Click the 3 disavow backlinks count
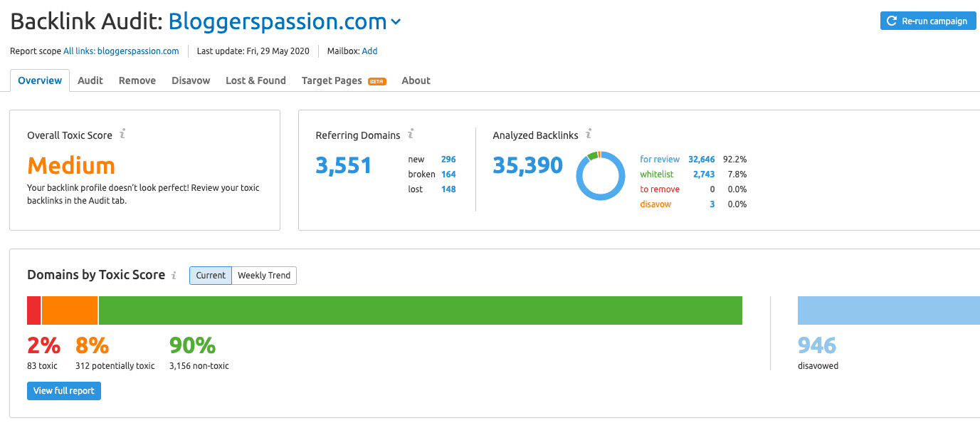 coord(712,204)
